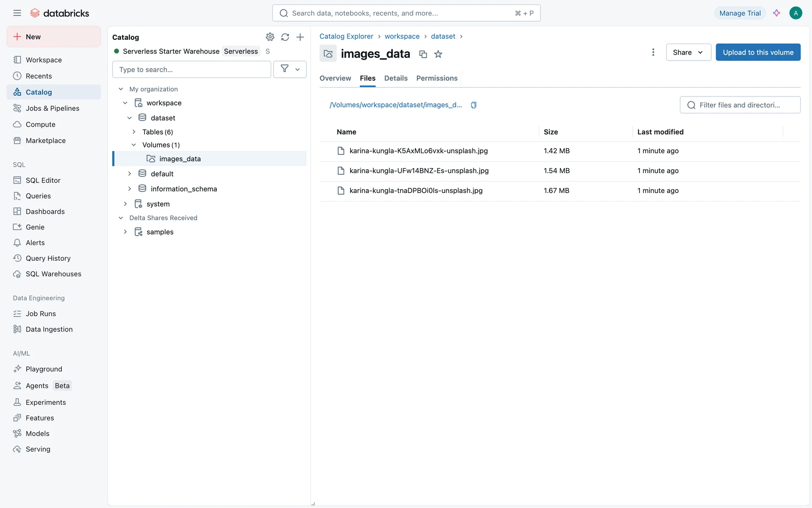Viewport: 812px width, 508px height.
Task: Switch to the Overview tab
Action: (335, 78)
